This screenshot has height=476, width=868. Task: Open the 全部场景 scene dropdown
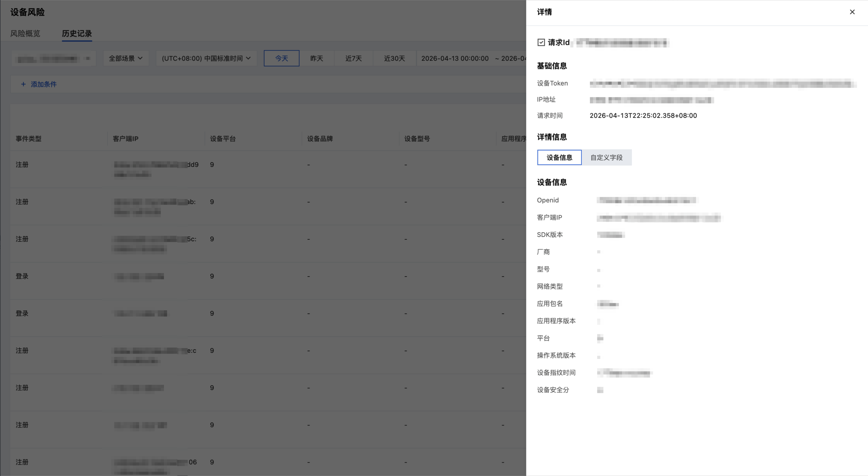[x=125, y=58]
